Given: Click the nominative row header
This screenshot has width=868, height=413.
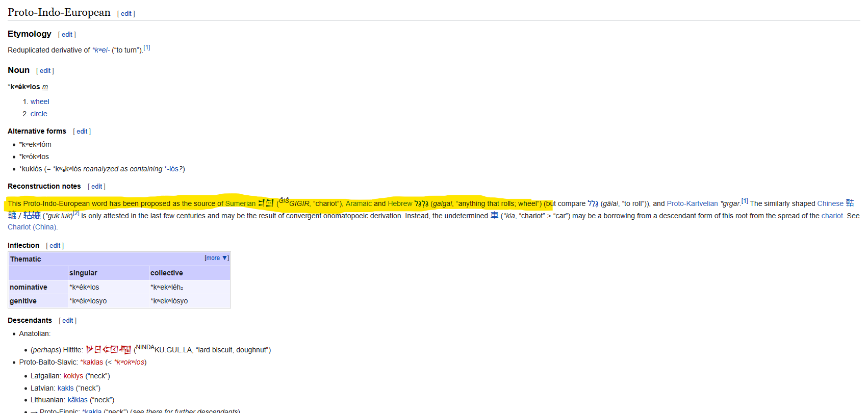Looking at the screenshot, I should [x=38, y=287].
